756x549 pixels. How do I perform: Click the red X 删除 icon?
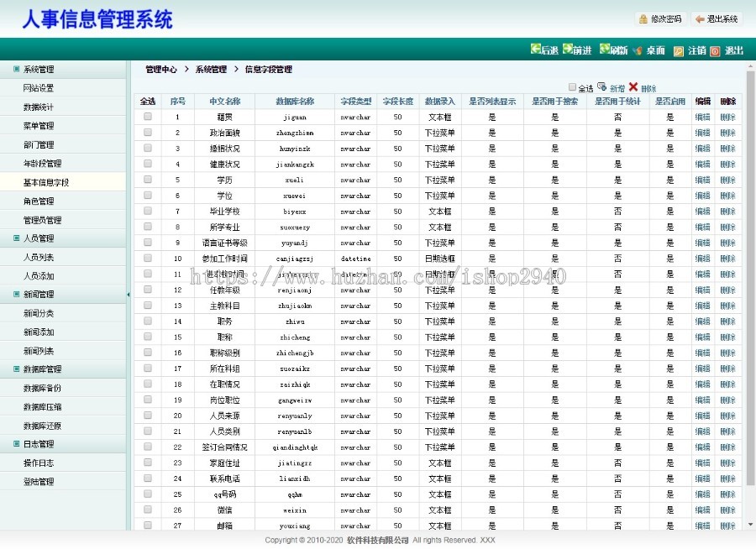[633, 86]
